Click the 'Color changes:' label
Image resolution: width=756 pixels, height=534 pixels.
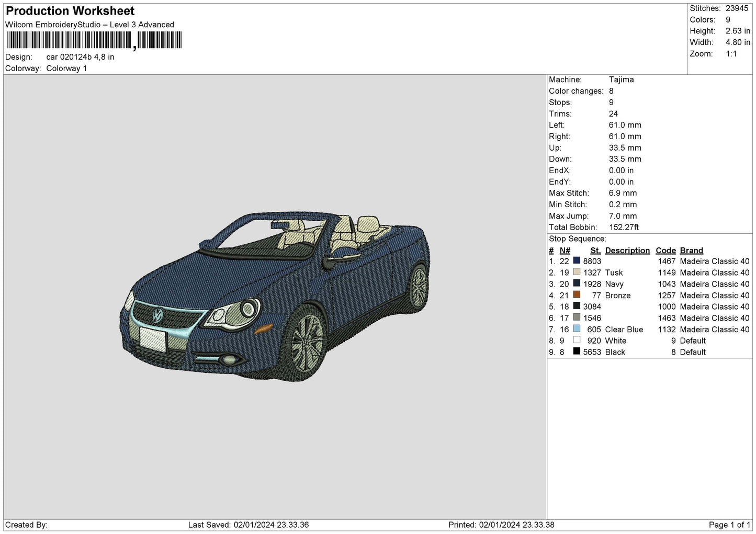pos(576,91)
